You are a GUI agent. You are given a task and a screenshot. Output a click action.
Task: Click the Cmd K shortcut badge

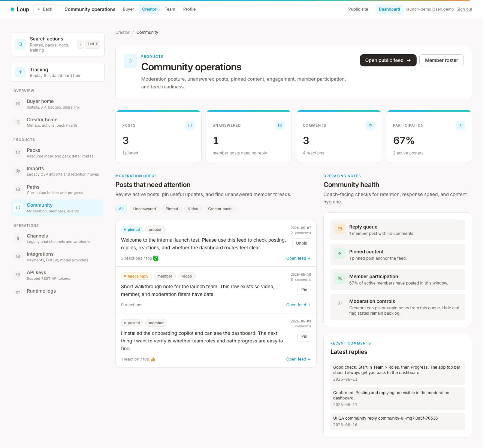(93, 44)
